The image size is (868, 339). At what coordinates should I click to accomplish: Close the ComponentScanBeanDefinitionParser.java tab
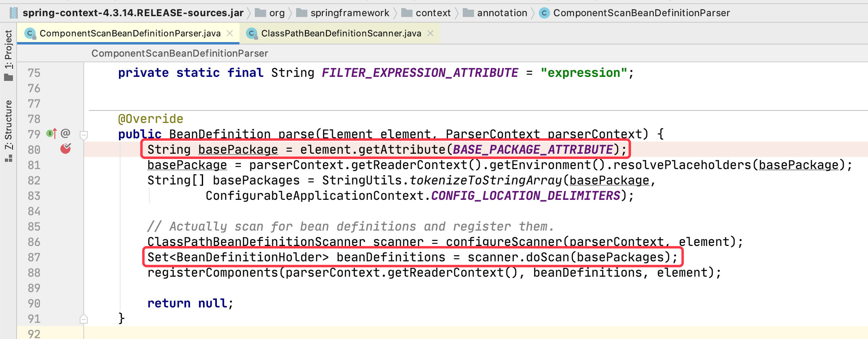[x=230, y=33]
